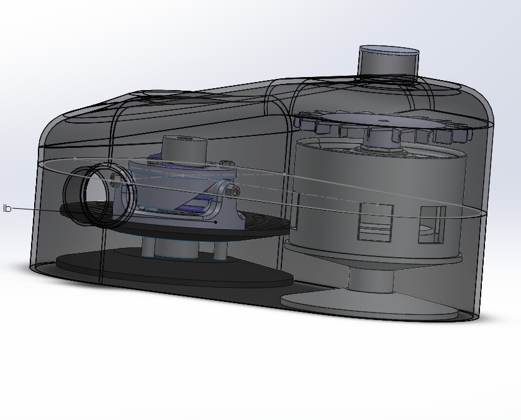
Task: Click the hex bolt on the pump bracket
Action: click(x=234, y=191)
